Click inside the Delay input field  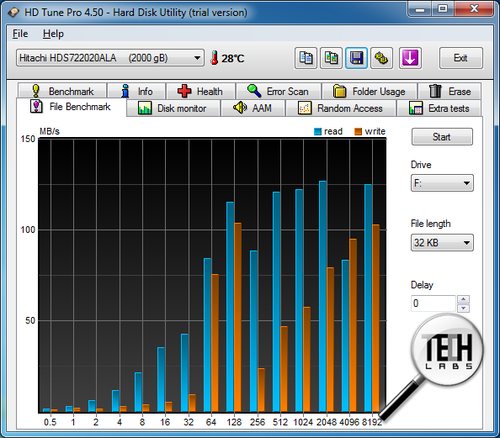pos(433,303)
